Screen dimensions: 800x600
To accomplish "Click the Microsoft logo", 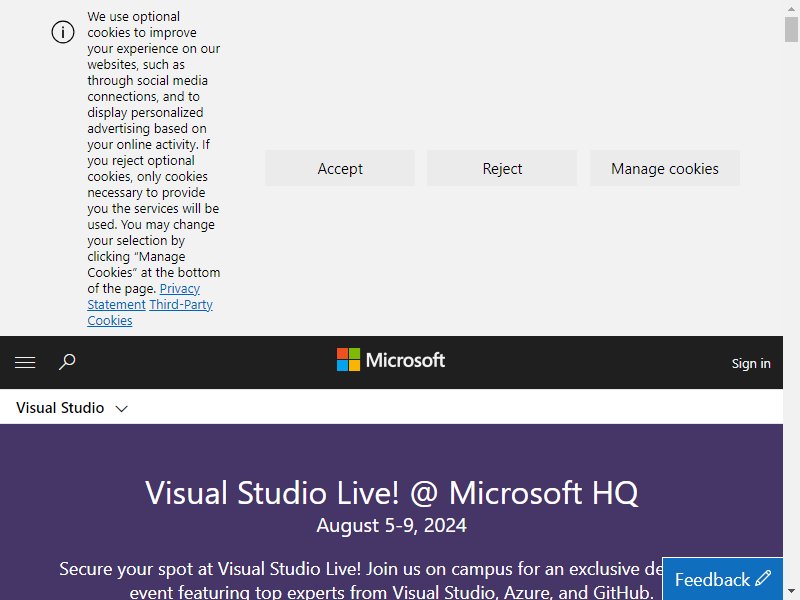I will [391, 360].
